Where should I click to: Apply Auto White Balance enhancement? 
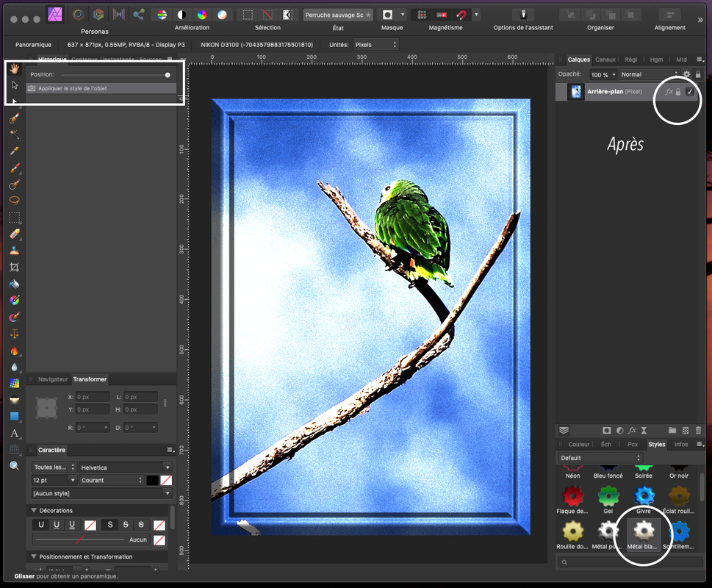pyautogui.click(x=222, y=15)
